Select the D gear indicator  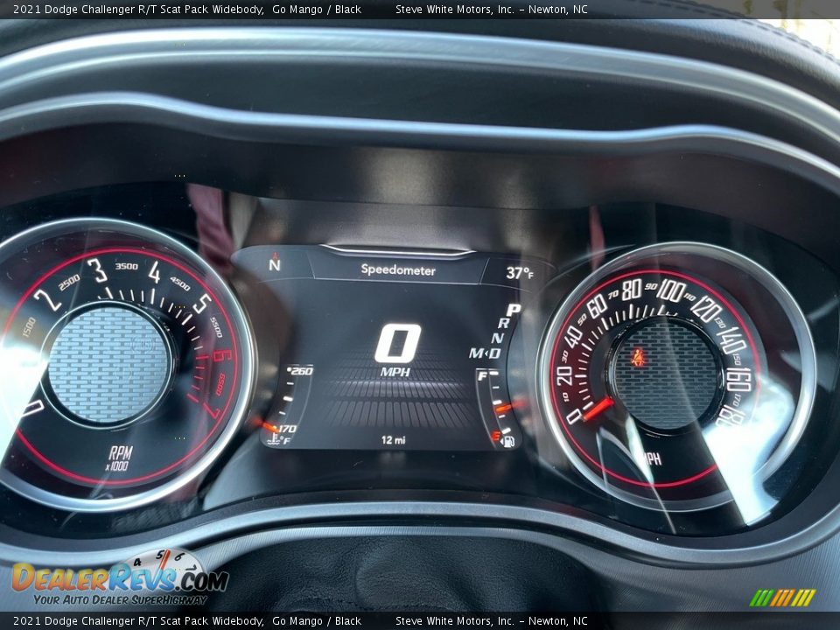(494, 353)
